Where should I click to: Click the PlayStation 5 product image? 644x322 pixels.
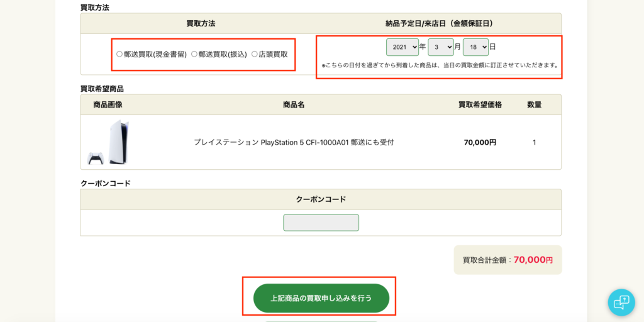(x=108, y=143)
